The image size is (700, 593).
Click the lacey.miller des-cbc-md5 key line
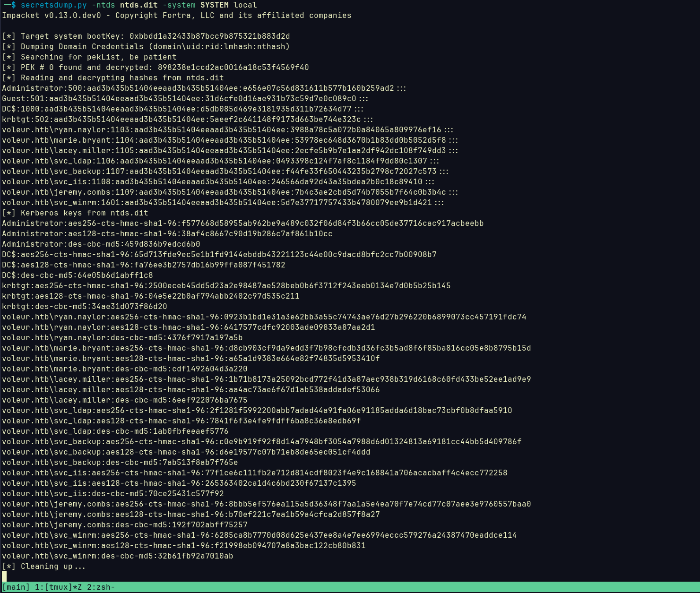[125, 400]
